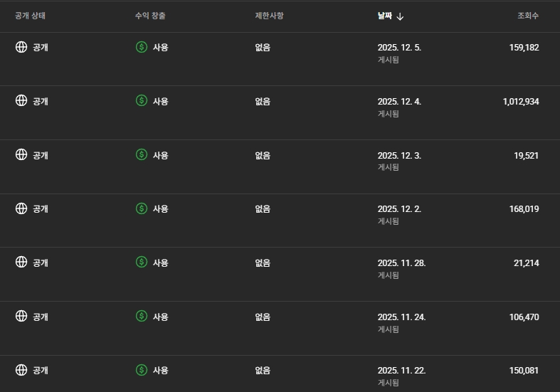Click the green monetization icon for 2025. 12. 3.

pos(142,154)
